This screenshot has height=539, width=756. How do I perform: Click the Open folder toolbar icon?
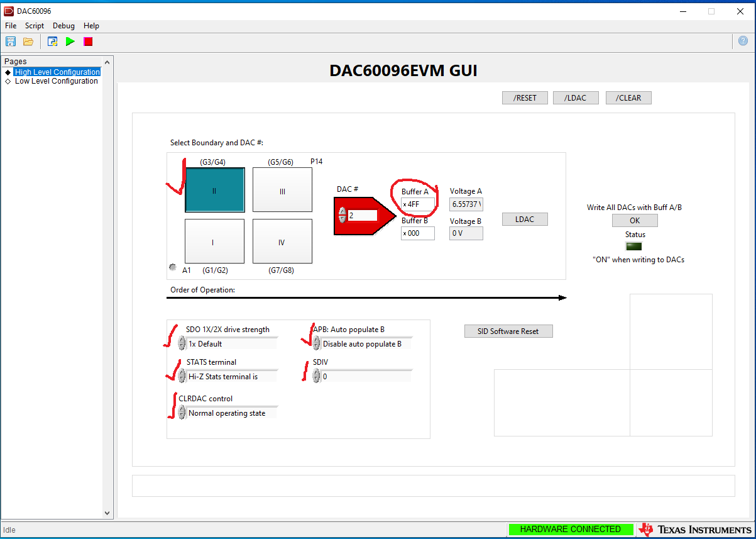[28, 42]
